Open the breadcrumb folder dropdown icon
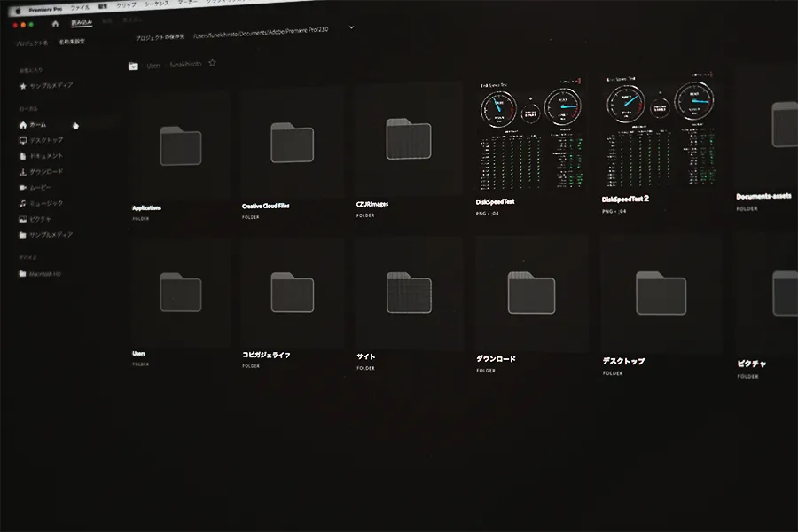 click(x=133, y=66)
